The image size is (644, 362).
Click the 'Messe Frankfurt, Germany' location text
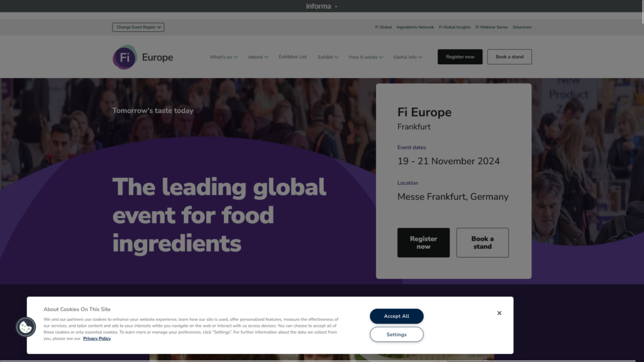453,197
